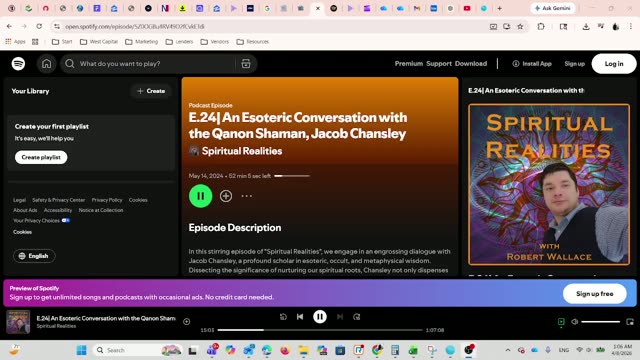Click Install App
This screenshot has width=640, height=360.
click(x=532, y=64)
